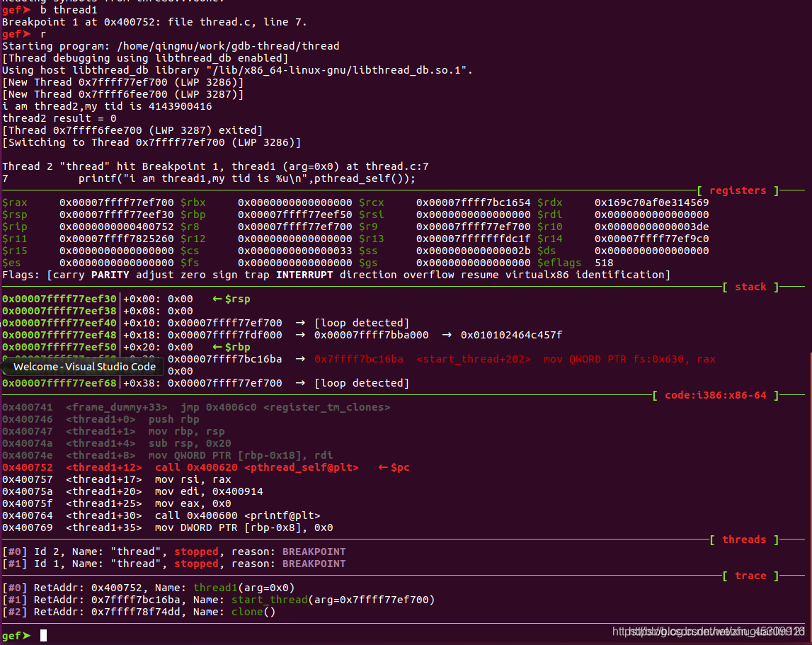Click the '<start_thread+202>' red symbol
The width and height of the screenshot is (812, 645).
pos(474,359)
